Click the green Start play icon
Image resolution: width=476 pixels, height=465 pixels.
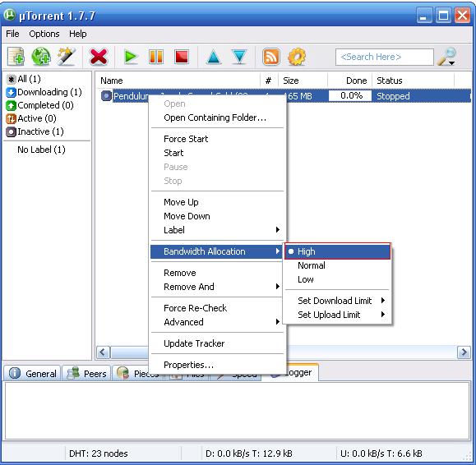(131, 57)
